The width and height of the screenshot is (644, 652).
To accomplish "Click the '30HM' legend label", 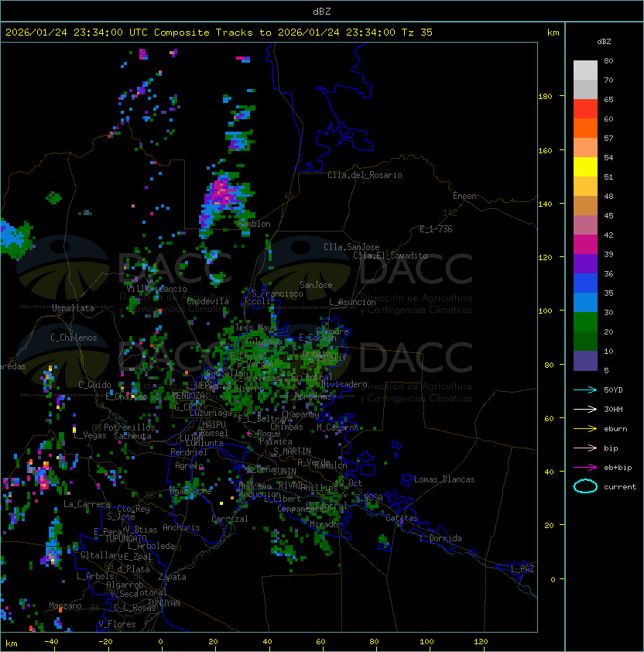I will pyautogui.click(x=613, y=410).
